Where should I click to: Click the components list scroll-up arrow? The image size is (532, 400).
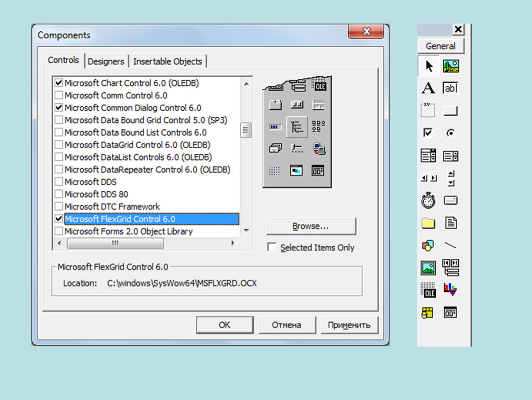click(x=246, y=83)
